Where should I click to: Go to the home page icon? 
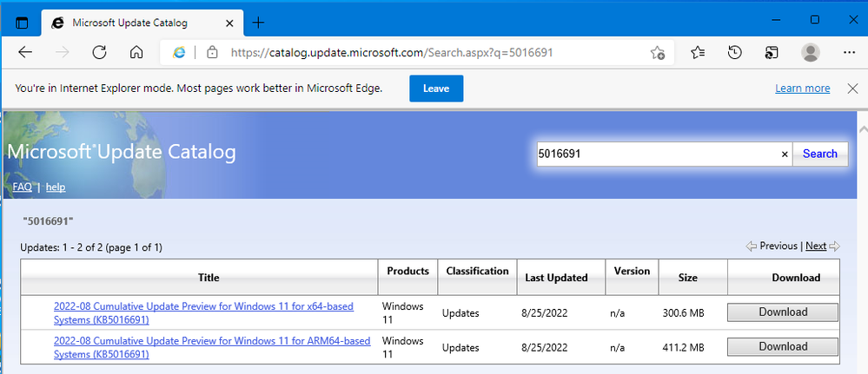click(x=136, y=53)
